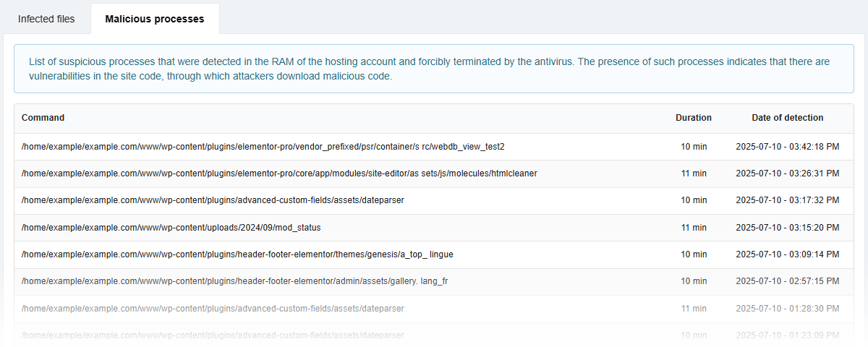Select the 03:09:14 PM detection timestamp
This screenshot has height=347, width=868.
point(787,254)
